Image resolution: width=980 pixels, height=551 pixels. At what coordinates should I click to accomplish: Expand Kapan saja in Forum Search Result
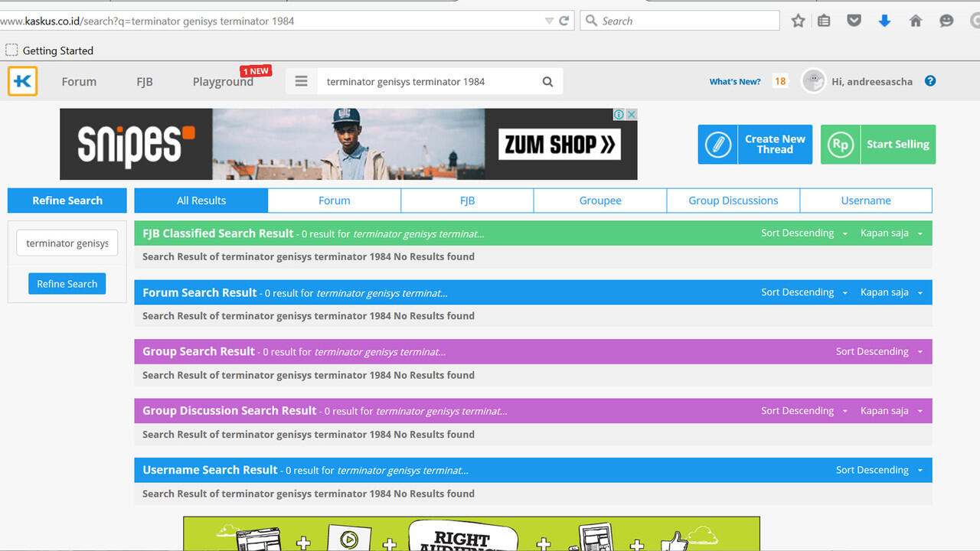tap(891, 292)
